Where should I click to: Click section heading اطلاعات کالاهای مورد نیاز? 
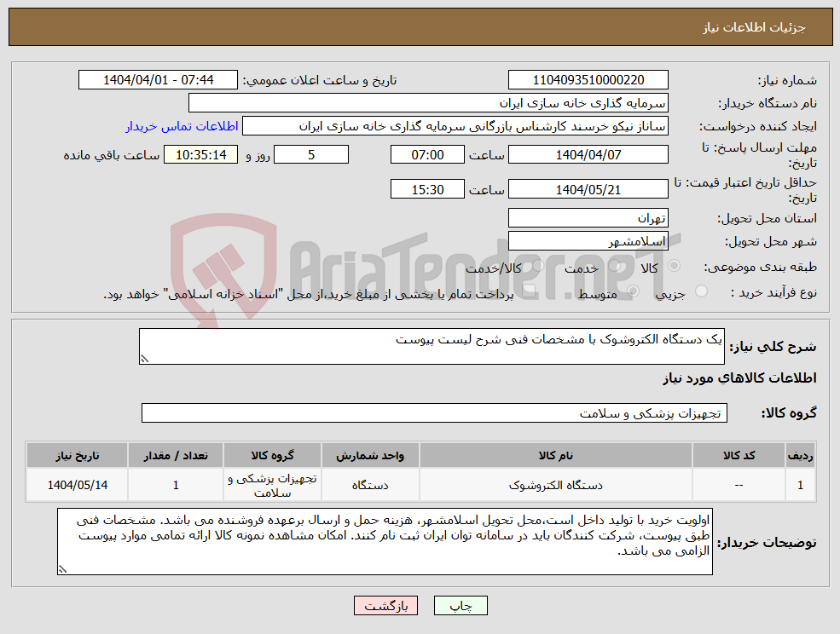739,378
